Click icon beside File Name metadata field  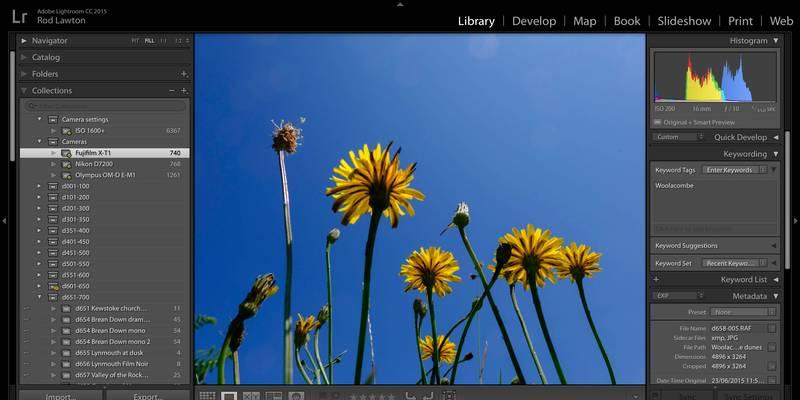772,329
